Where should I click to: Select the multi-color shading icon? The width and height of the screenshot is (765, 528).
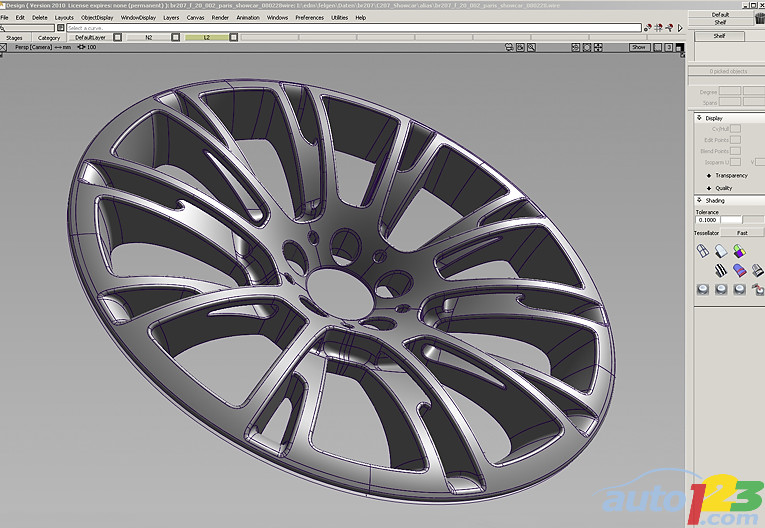738,251
